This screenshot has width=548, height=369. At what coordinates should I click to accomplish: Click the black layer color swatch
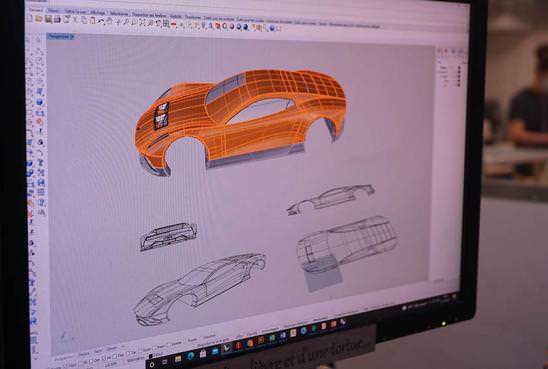(x=150, y=356)
